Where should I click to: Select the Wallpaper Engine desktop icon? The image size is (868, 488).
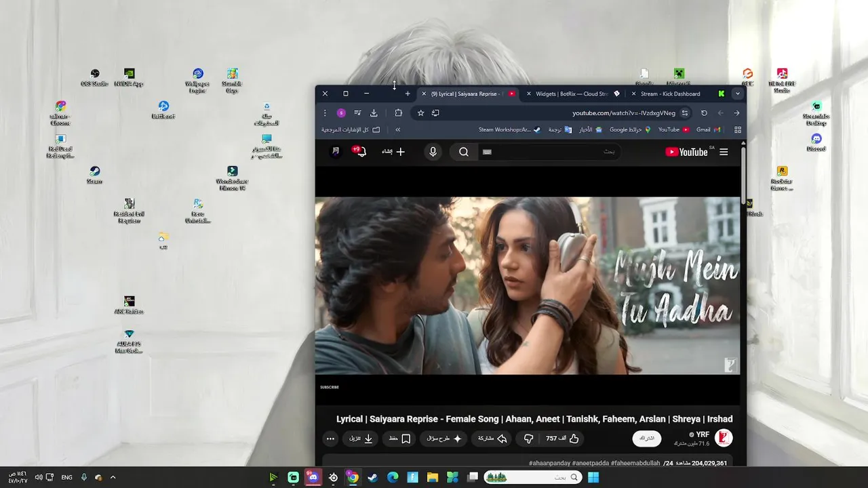(197, 81)
